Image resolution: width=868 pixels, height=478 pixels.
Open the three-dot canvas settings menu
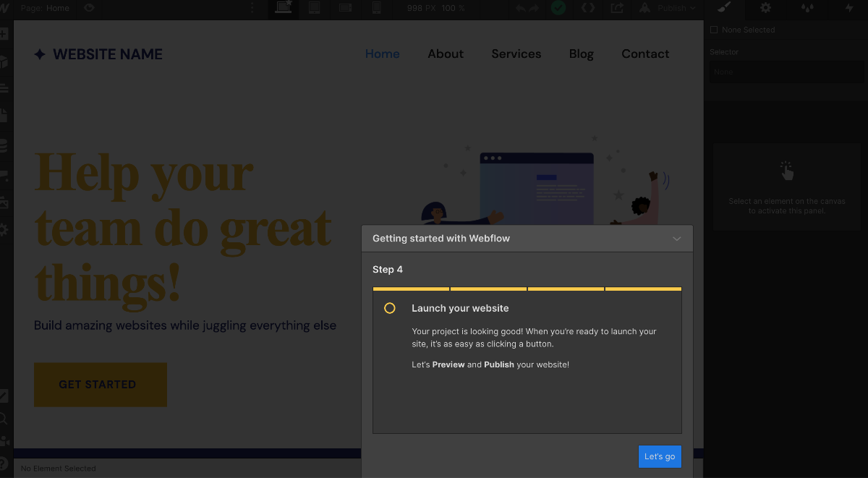(252, 8)
